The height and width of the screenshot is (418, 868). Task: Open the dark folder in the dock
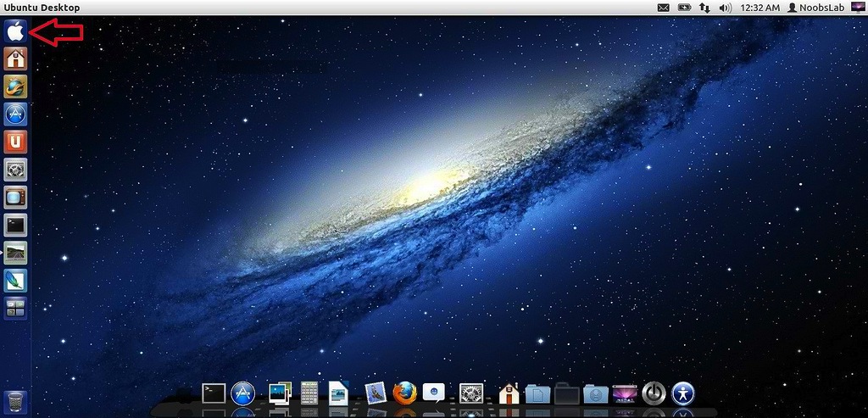(567, 393)
